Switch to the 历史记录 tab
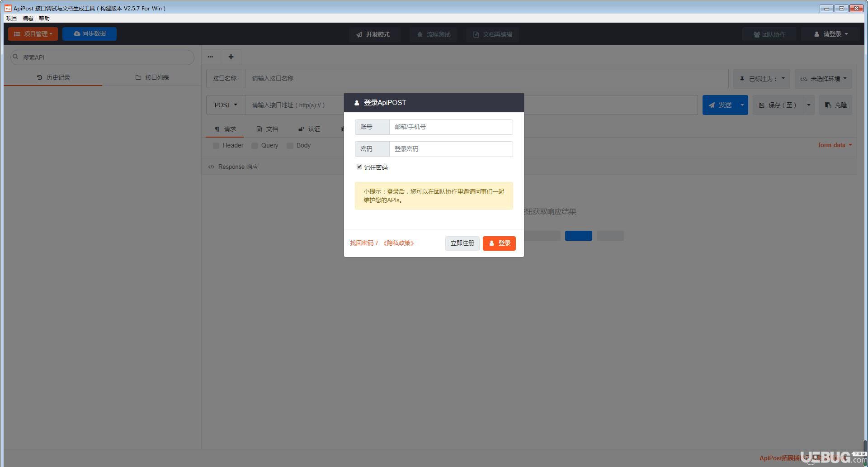 tap(53, 77)
